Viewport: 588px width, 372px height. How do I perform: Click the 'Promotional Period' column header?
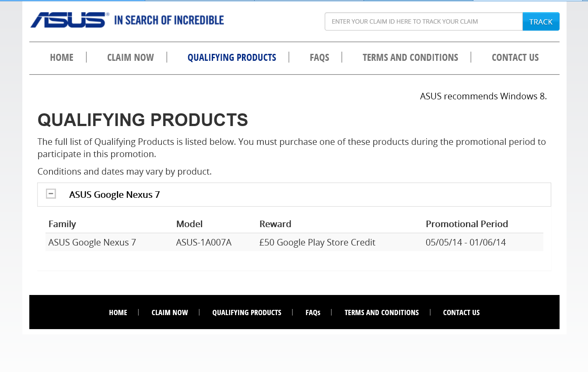(x=467, y=224)
